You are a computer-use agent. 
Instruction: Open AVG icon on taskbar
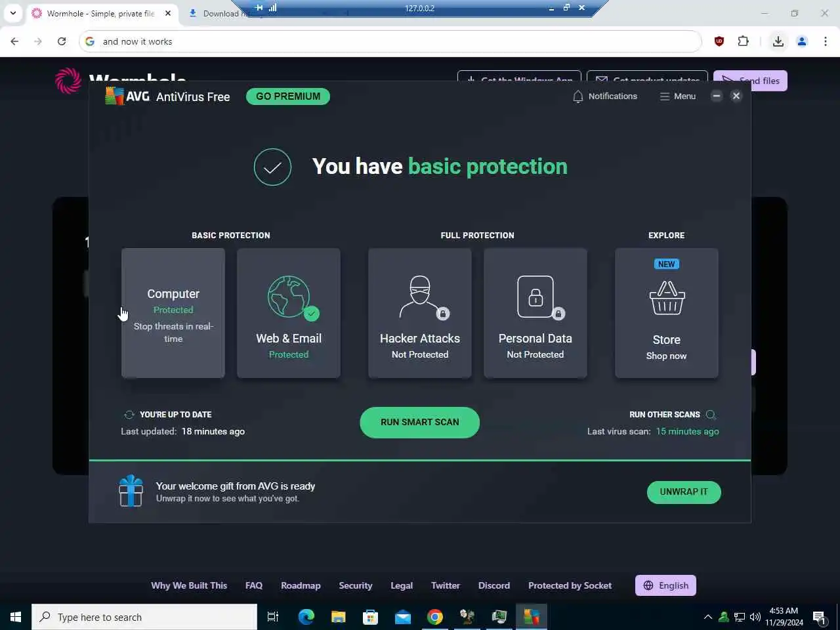532,617
